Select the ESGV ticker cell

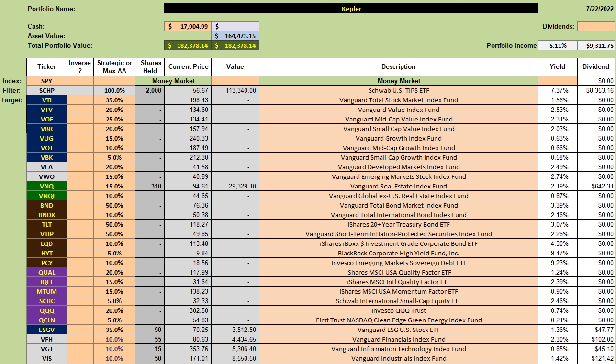click(x=46, y=330)
